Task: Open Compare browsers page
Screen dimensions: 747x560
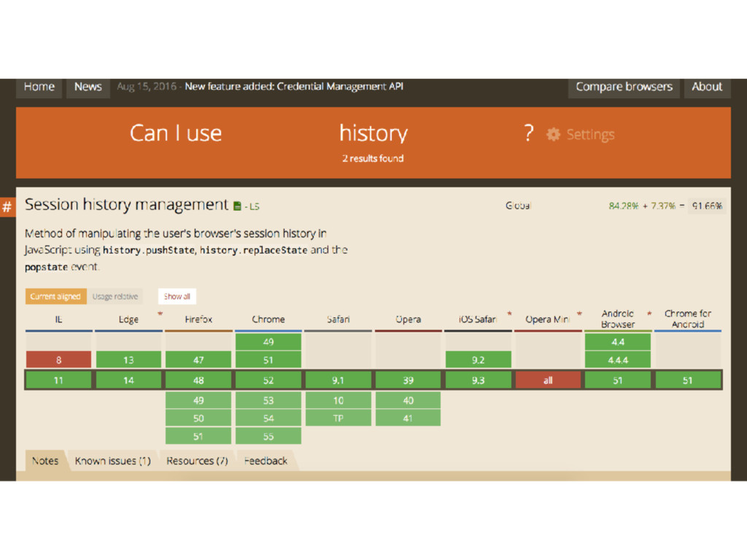Action: coord(624,87)
